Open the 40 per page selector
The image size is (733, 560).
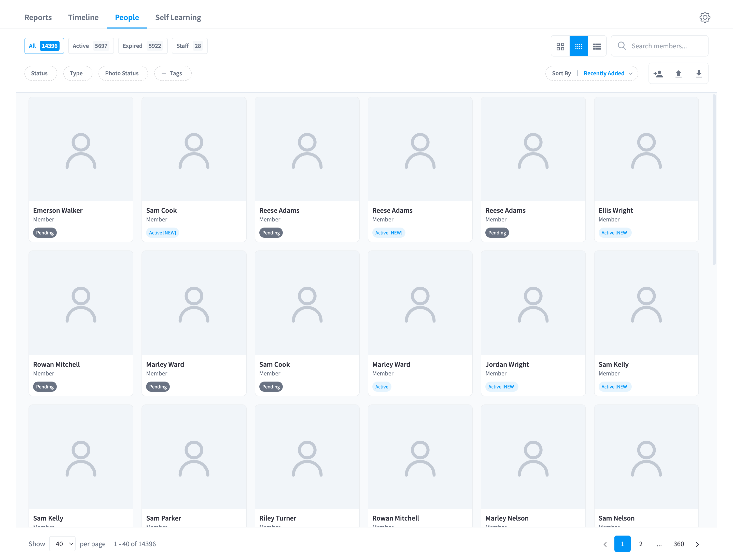point(62,544)
